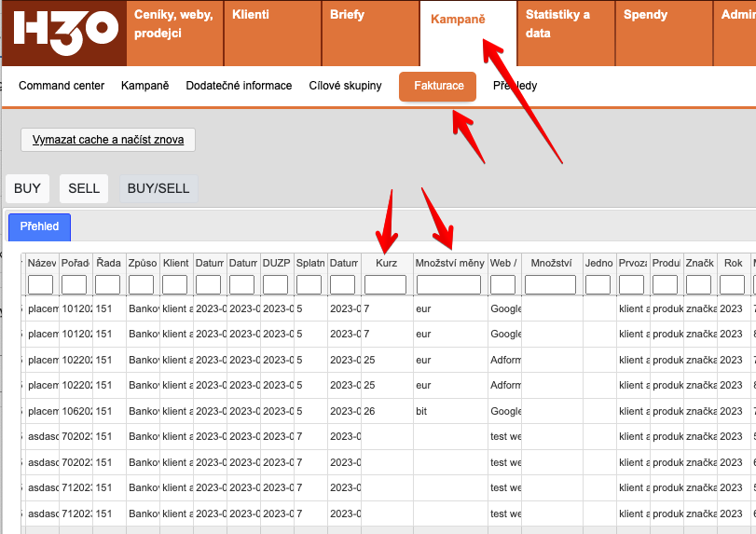Select Command center in submenu
756x534 pixels.
[62, 86]
